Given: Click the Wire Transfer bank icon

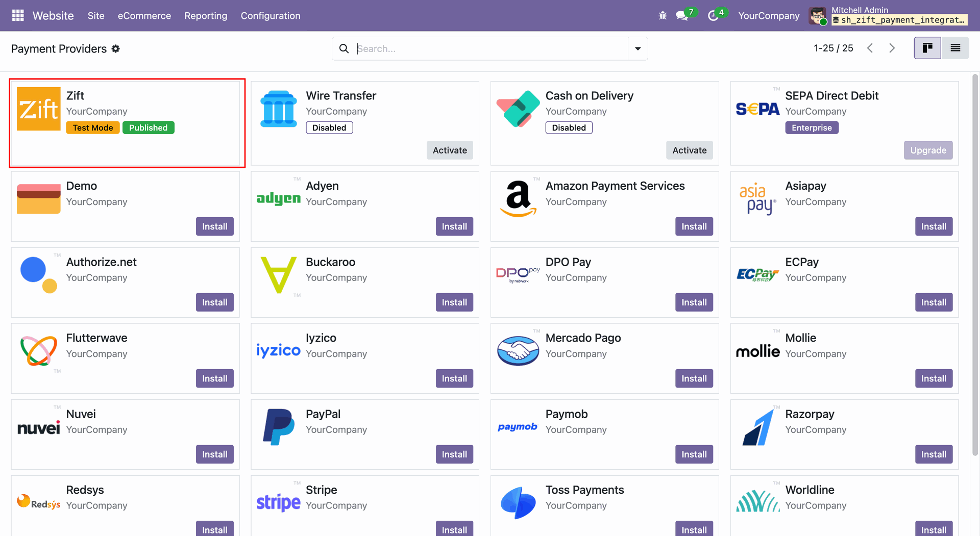Looking at the screenshot, I should click(x=279, y=109).
